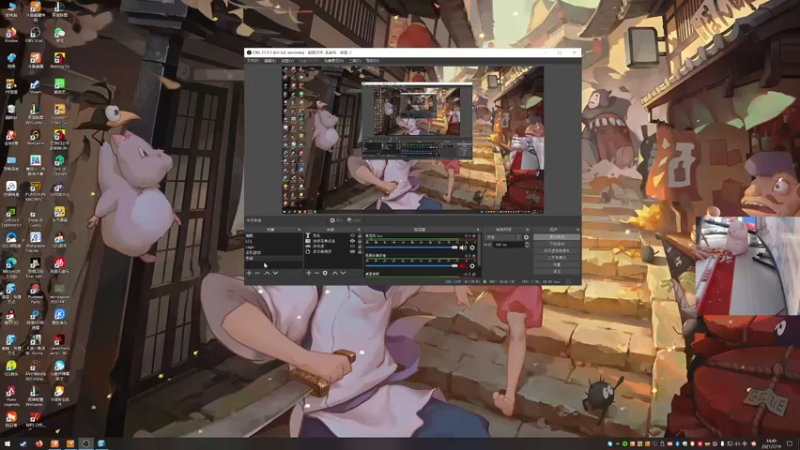Unmute the red muted mic speaker icon
This screenshot has width=800, height=450.
[x=462, y=266]
